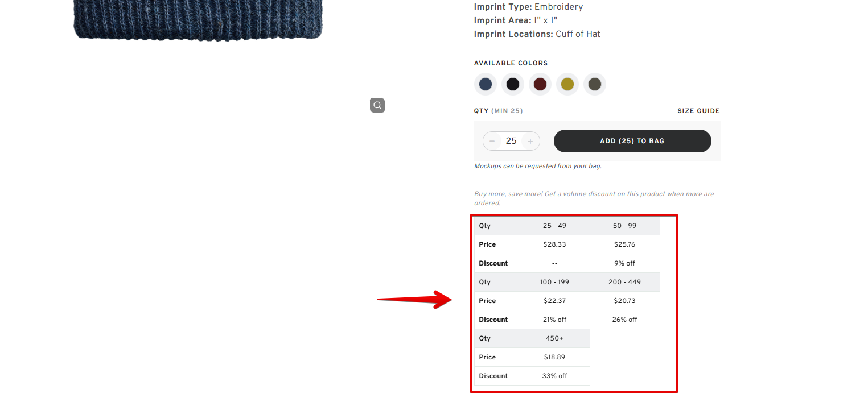Click the 450+ quantity tier cell
This screenshot has width=868, height=402.
pyautogui.click(x=554, y=338)
